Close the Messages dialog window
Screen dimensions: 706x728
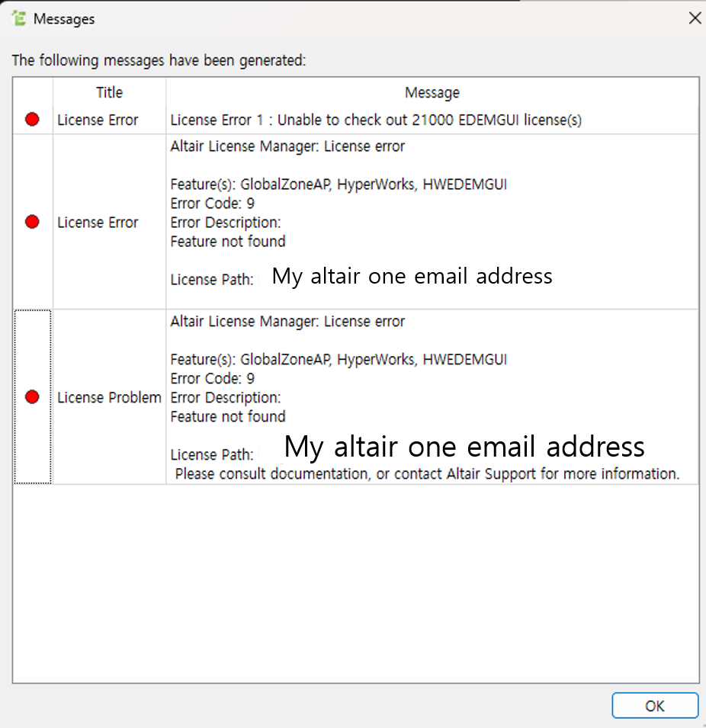tap(695, 18)
